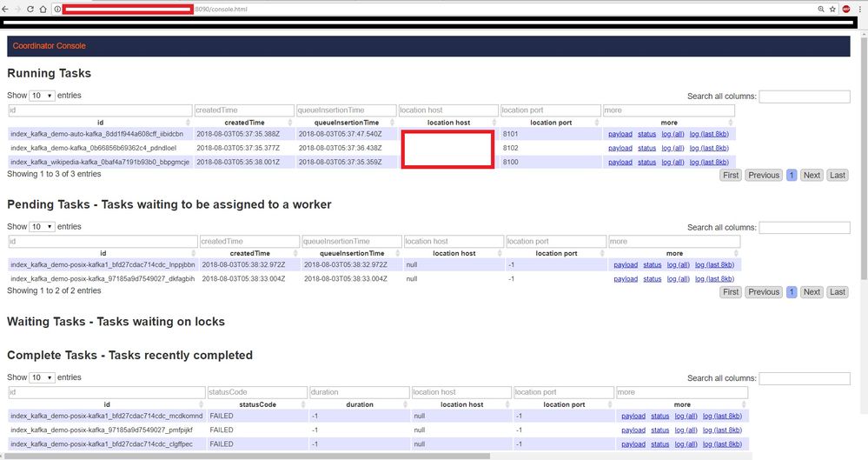868x460 pixels.
Task: Click Next button under Running Tasks
Action: coord(811,175)
